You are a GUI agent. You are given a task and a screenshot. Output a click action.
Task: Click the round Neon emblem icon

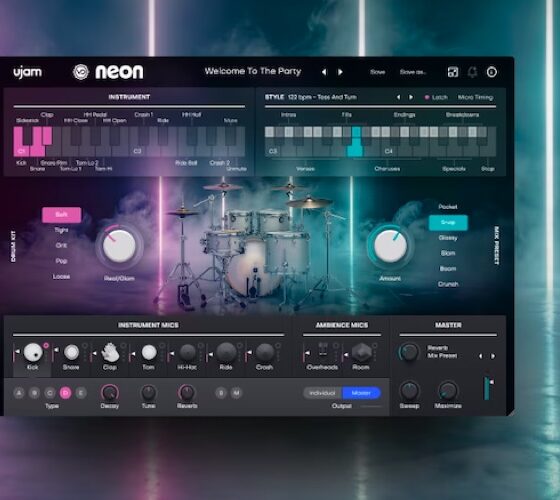[x=81, y=72]
